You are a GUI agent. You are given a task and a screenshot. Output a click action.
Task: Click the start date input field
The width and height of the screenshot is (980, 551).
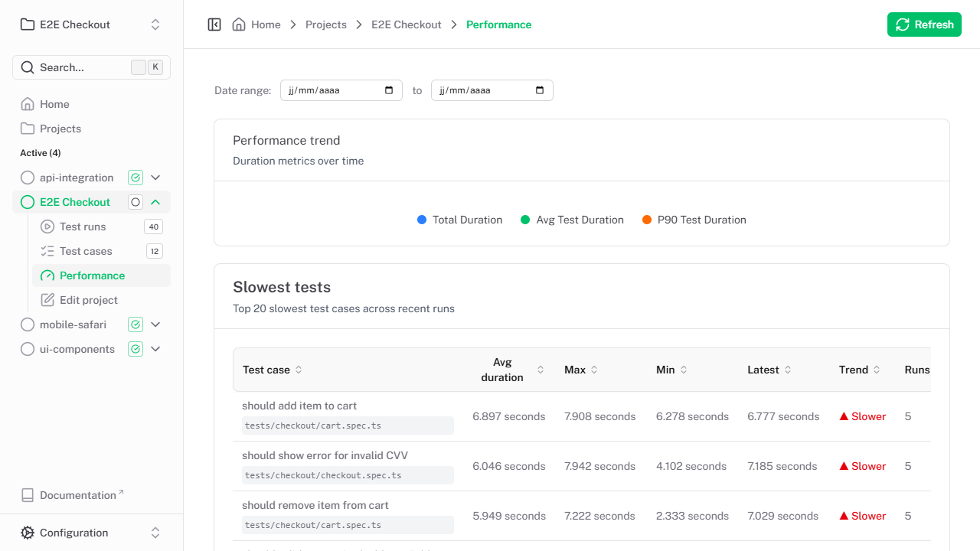point(341,90)
